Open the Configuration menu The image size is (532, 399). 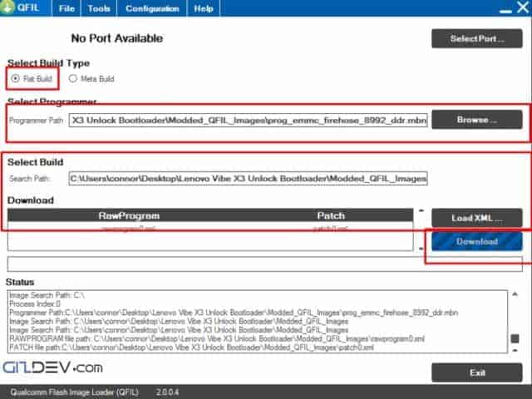pyautogui.click(x=151, y=8)
